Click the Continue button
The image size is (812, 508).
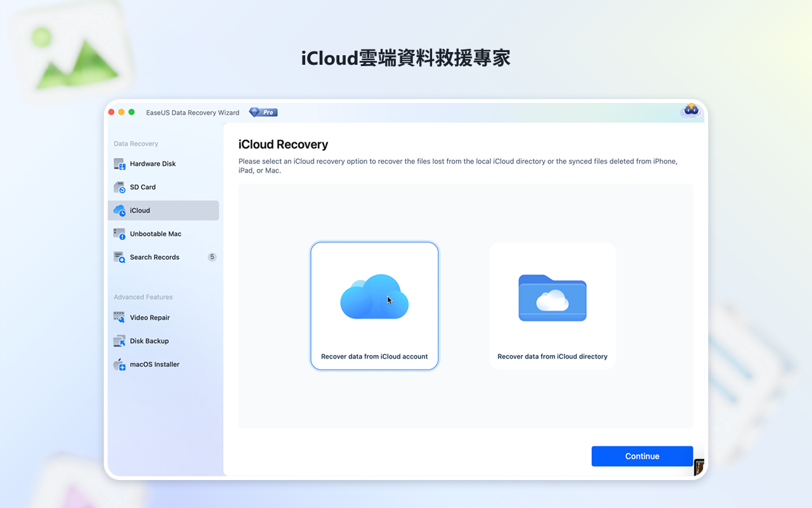[642, 456]
